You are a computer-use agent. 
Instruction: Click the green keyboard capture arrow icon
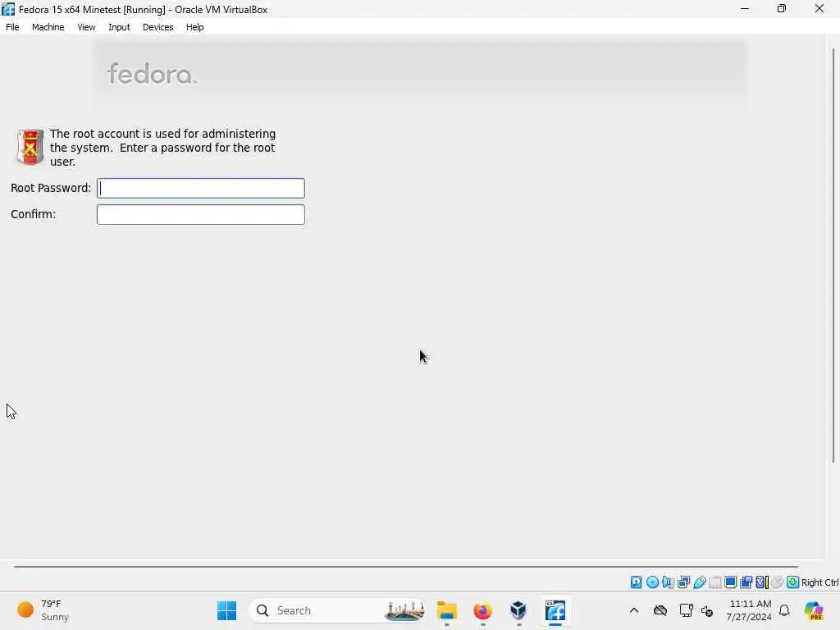coord(793,582)
